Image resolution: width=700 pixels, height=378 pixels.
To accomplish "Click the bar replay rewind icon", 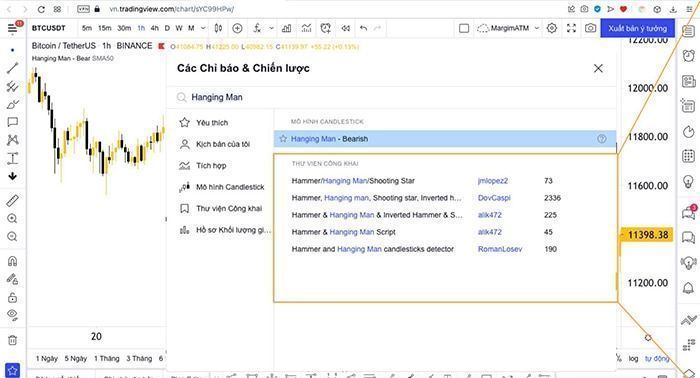I will coord(346,29).
